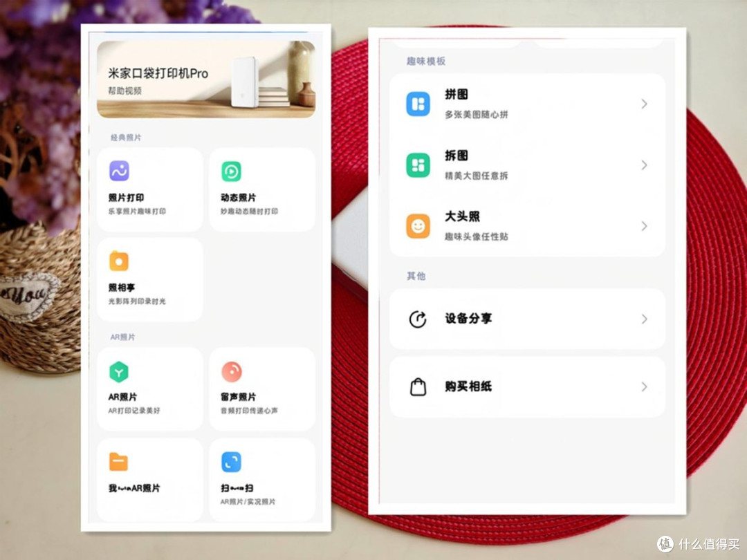747x560 pixels.
Task: Click the AR照片 section header
Action: coord(123,337)
